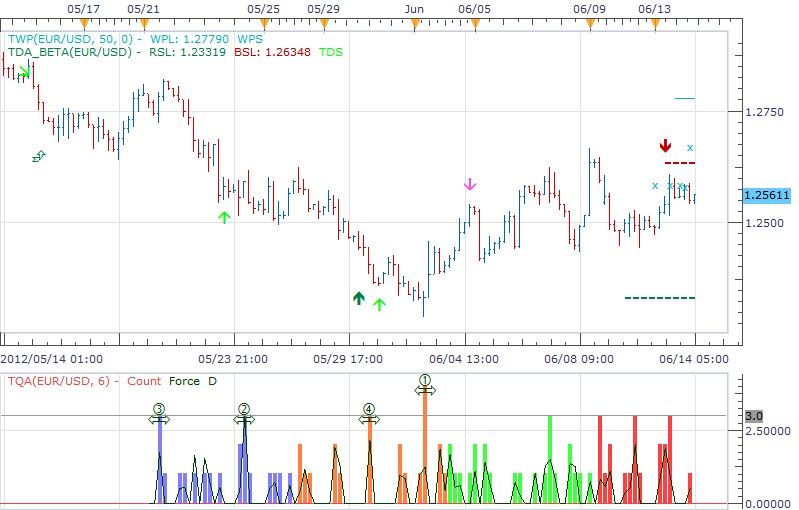Click the orange date marker under 05/17
This screenshot has height=510, width=799.
pos(85,24)
